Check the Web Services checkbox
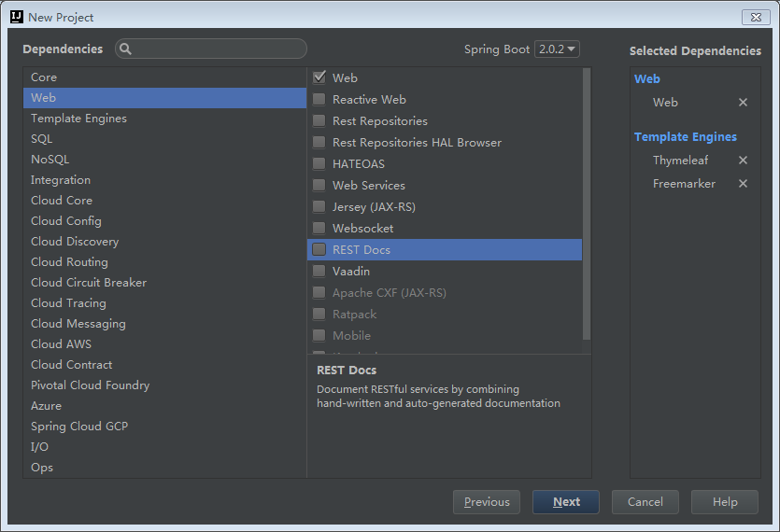Screen dimensions: 780x532 pos(319,185)
